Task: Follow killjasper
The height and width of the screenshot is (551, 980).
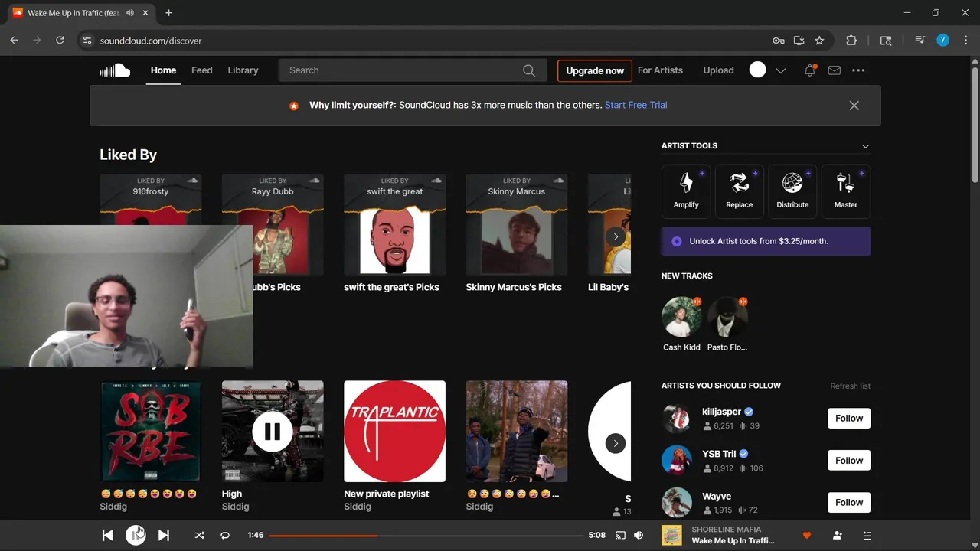Action: [x=849, y=419]
